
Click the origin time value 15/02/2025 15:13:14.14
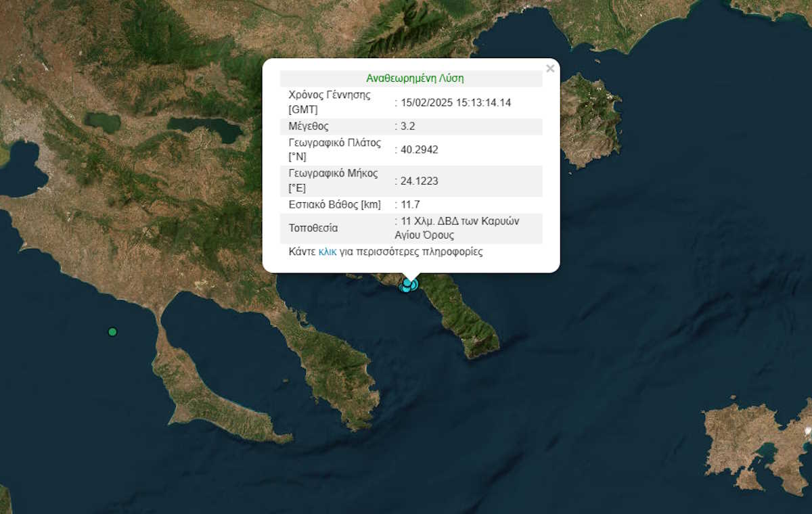pyautogui.click(x=455, y=102)
